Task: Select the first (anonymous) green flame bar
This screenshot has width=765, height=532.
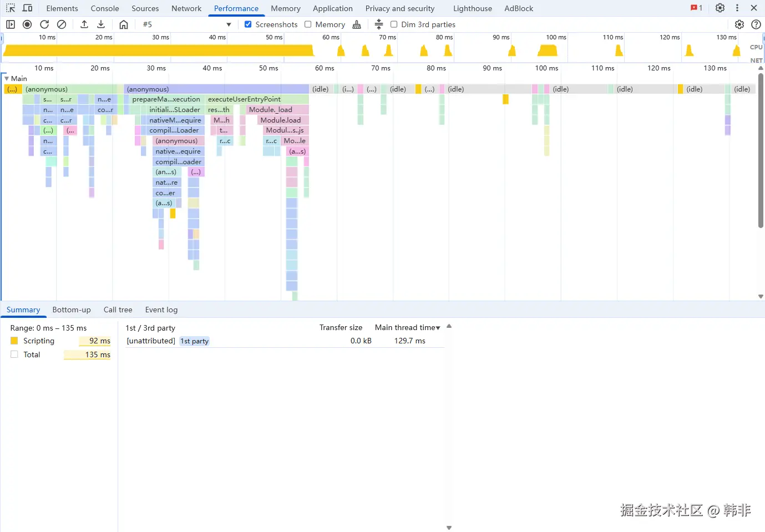Action: pos(70,89)
